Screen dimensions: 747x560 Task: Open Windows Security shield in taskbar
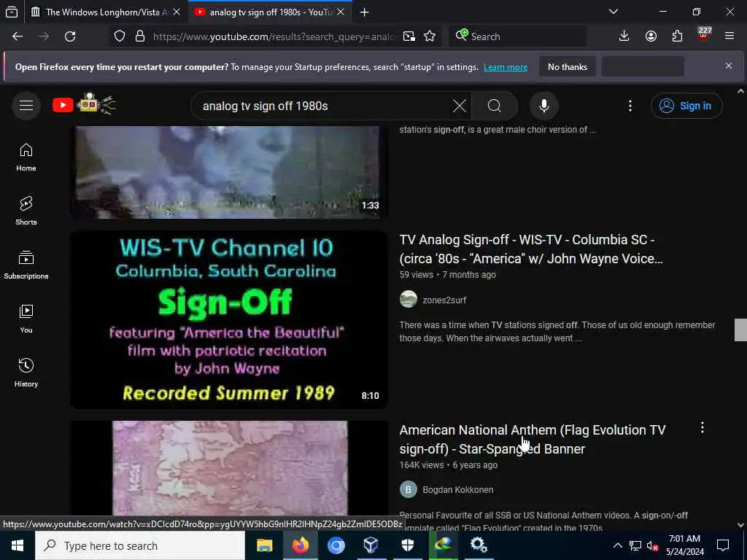[408, 545]
